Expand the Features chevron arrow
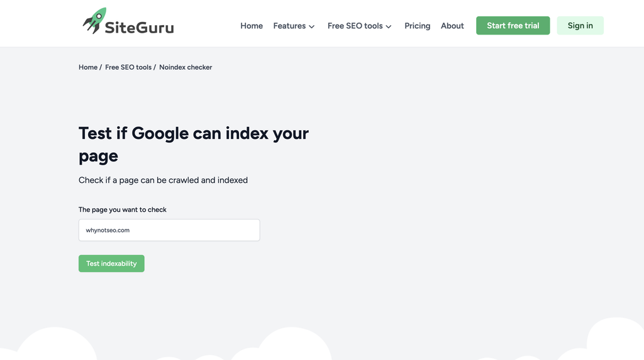Viewport: 644px width, 360px height. pos(312,26)
